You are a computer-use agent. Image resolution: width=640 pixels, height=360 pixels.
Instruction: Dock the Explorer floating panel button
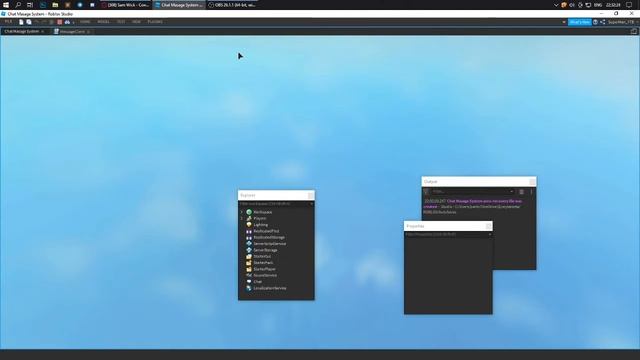pyautogui.click(x=311, y=196)
